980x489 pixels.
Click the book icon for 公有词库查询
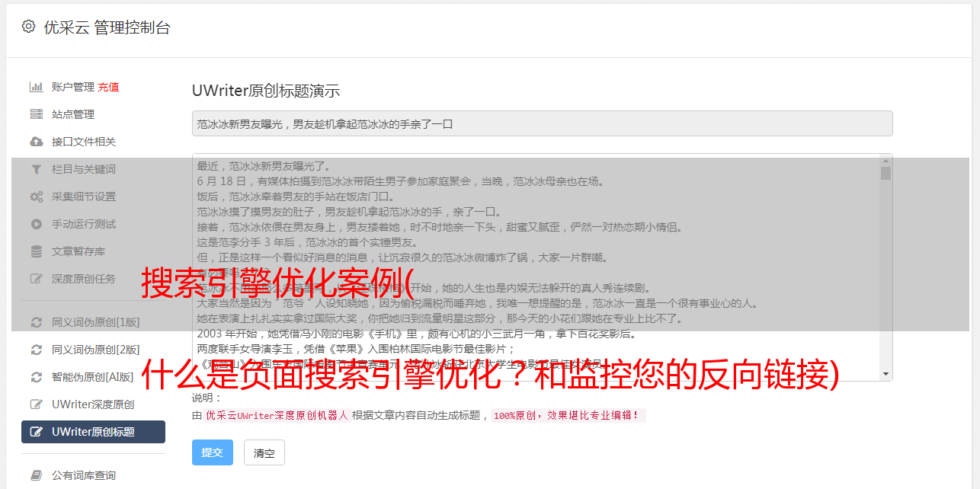pyautogui.click(x=36, y=475)
